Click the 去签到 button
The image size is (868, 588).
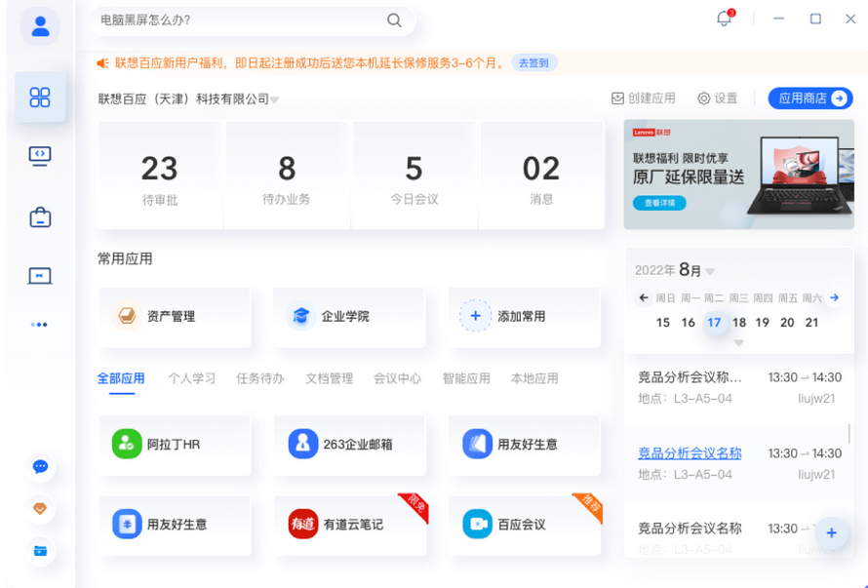[x=533, y=63]
